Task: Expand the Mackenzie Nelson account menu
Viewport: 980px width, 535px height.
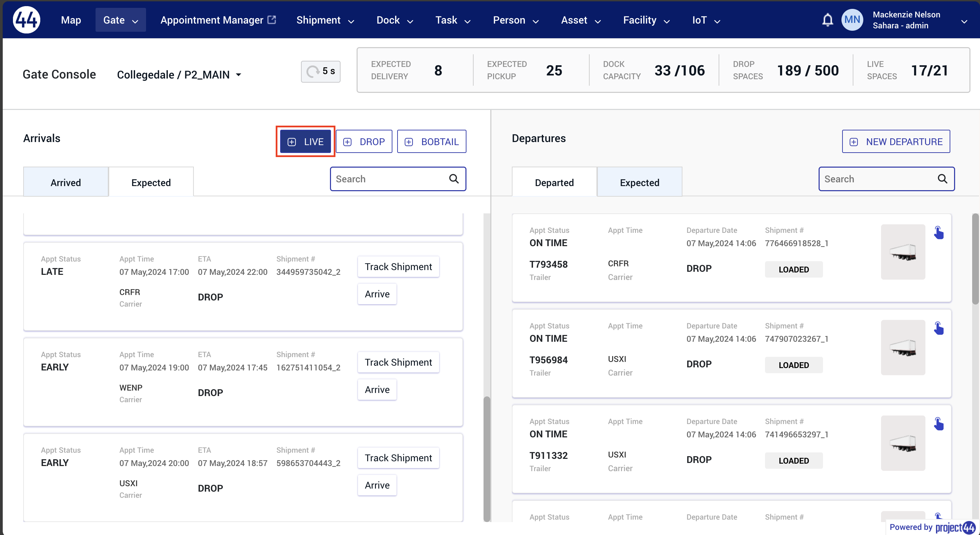Action: point(964,21)
